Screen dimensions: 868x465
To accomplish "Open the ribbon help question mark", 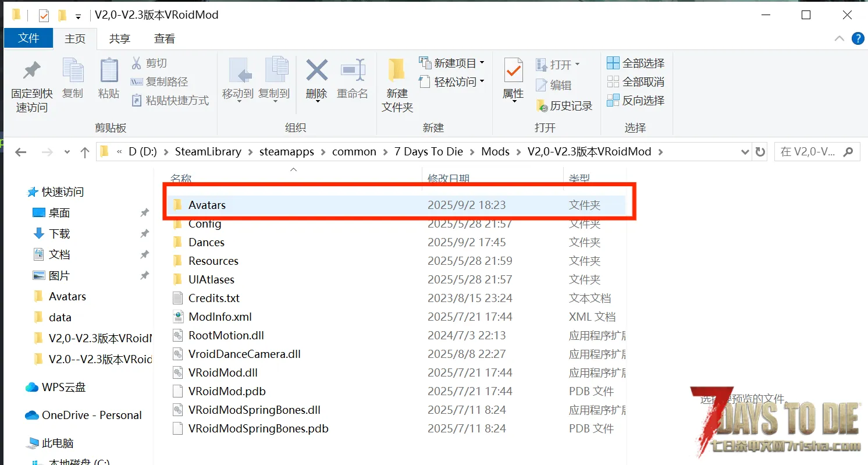I will click(858, 38).
